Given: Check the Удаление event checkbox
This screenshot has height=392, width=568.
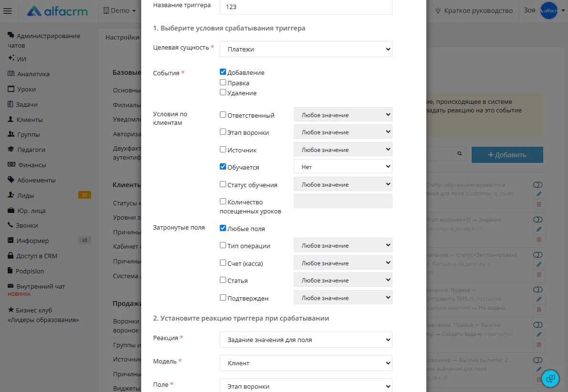Looking at the screenshot, I should coord(223,92).
